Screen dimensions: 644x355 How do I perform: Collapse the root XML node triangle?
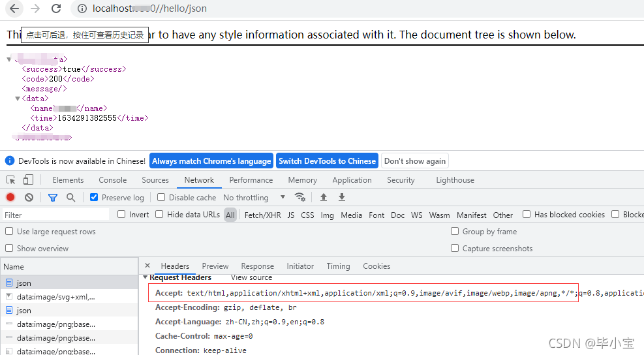9,59
